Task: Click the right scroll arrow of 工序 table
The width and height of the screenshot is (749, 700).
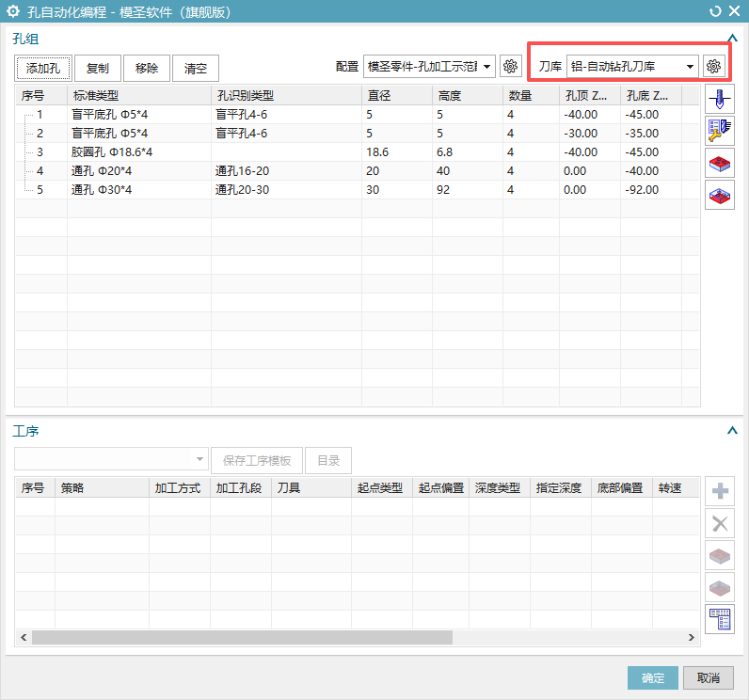Action: tap(691, 637)
